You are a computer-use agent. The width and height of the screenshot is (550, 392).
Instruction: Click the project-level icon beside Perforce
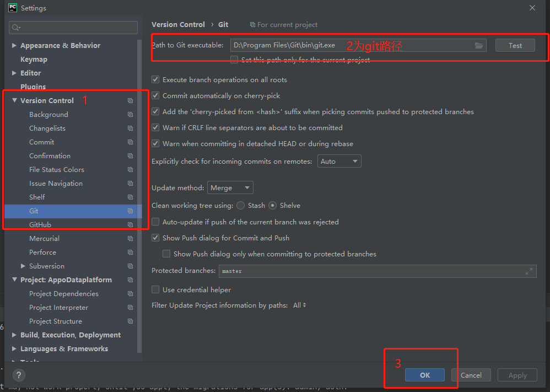point(131,253)
